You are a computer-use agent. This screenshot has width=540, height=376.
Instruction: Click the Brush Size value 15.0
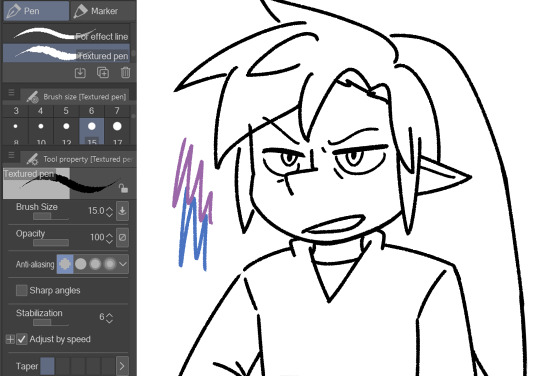tap(96, 210)
